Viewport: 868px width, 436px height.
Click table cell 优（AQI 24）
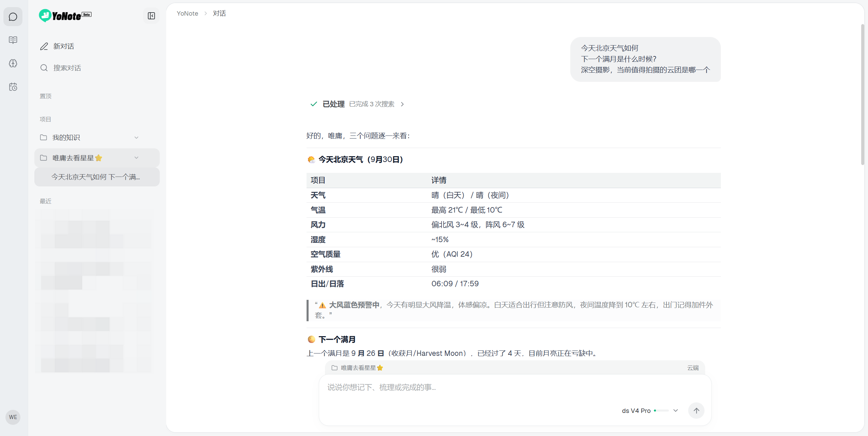click(452, 254)
